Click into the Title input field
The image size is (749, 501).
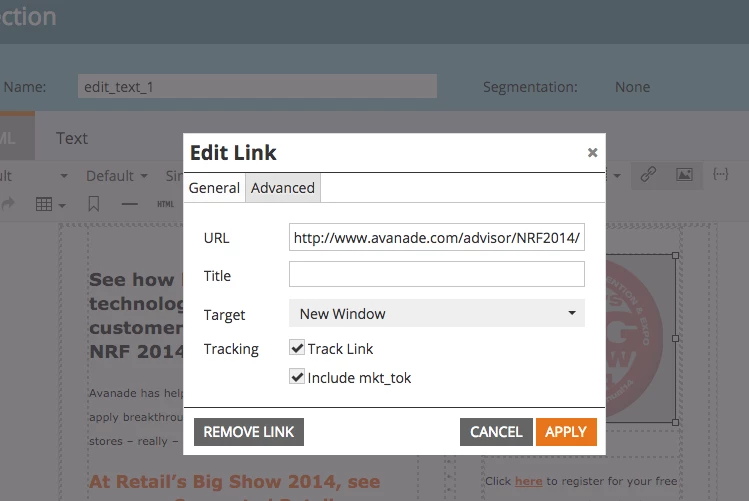(x=437, y=274)
